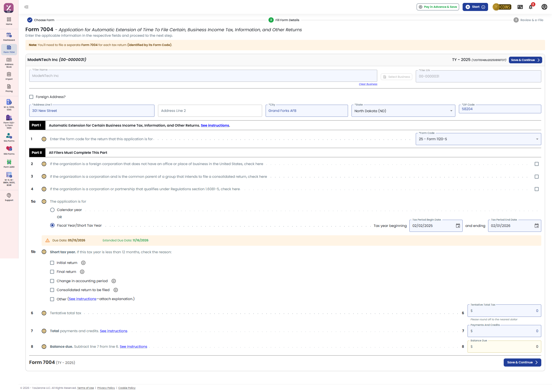Image resolution: width=552 pixels, height=392 pixels.
Task: Click the info icon next to Initial return
Action: pos(83,263)
